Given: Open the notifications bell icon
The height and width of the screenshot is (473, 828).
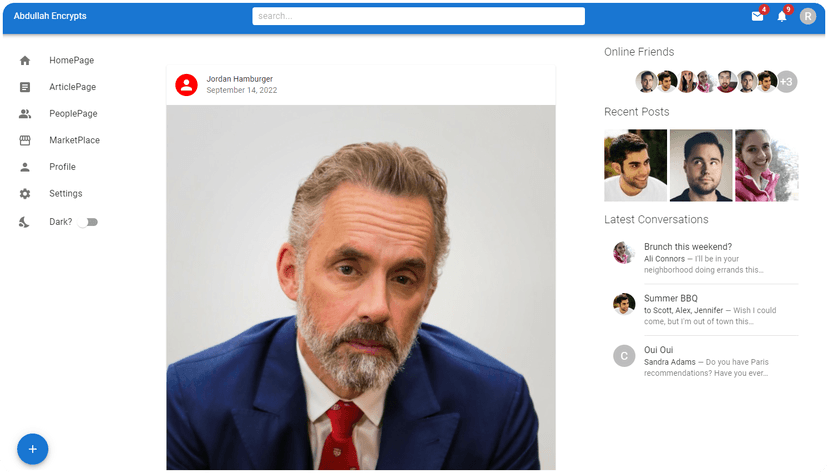Looking at the screenshot, I should tap(782, 16).
